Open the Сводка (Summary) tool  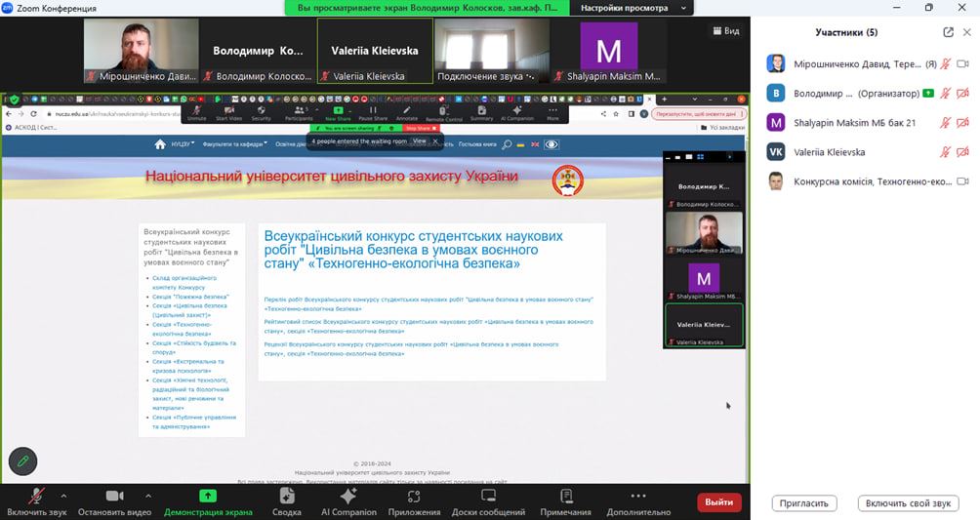[286, 501]
